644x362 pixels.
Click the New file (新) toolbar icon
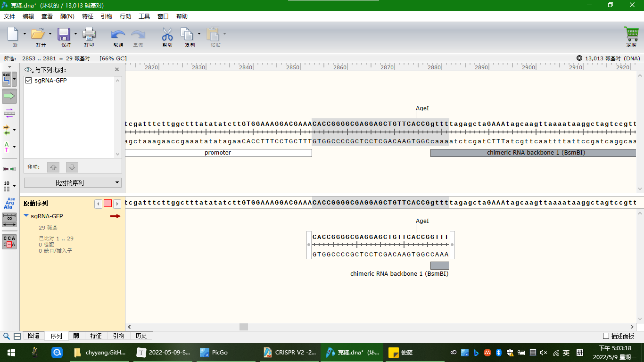pyautogui.click(x=13, y=34)
